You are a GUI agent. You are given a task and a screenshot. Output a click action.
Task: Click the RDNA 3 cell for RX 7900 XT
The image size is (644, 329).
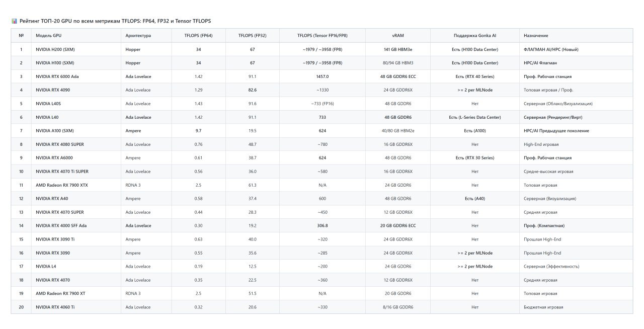pyautogui.click(x=146, y=293)
